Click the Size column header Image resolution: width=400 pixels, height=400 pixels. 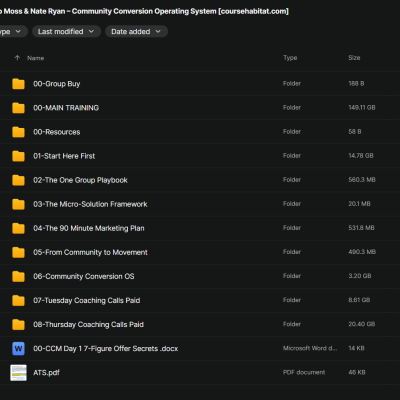click(354, 58)
